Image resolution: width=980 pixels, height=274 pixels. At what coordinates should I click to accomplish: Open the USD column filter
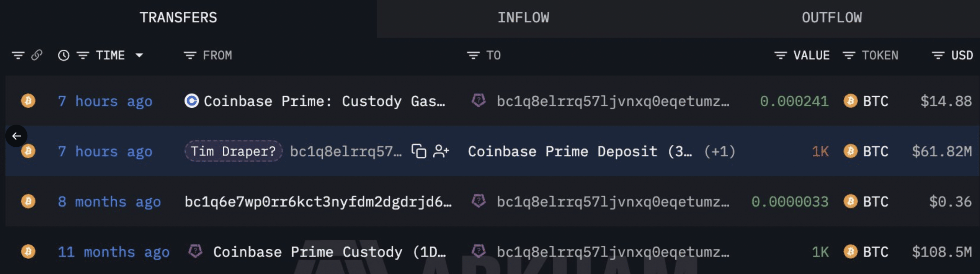pos(938,55)
